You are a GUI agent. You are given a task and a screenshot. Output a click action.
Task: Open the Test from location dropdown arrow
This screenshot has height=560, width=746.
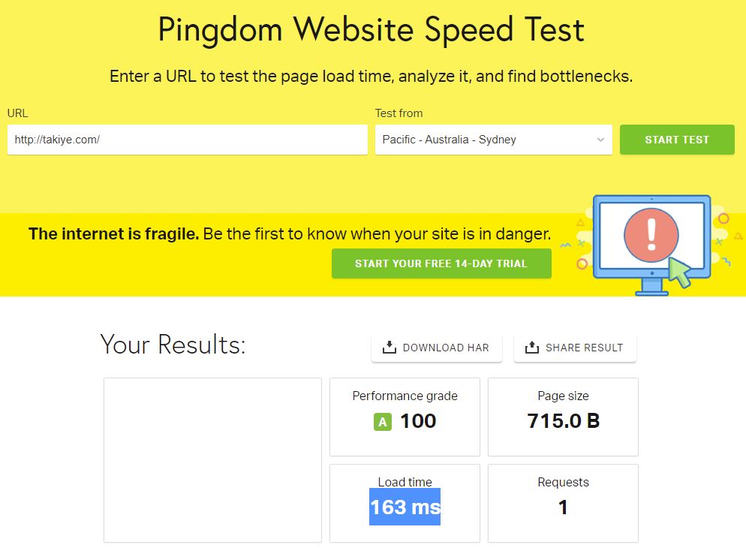(x=600, y=140)
